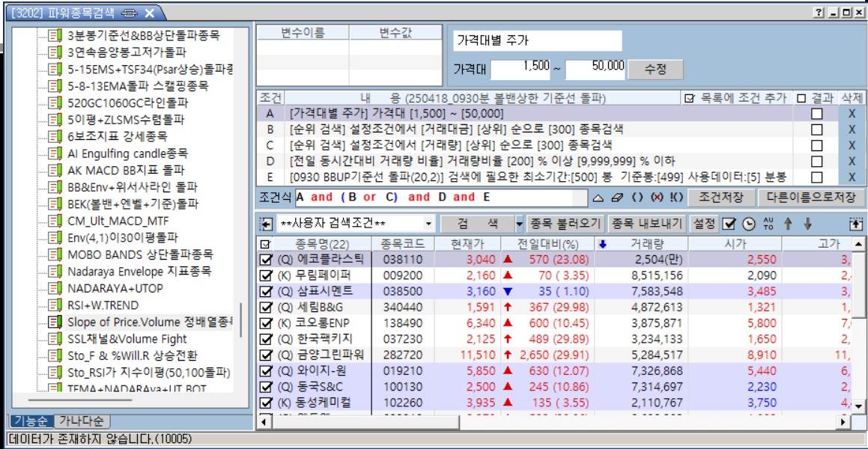This screenshot has width=868, height=449.
Task: Open the 사용자 검색조건 dropdown
Action: click(x=428, y=224)
